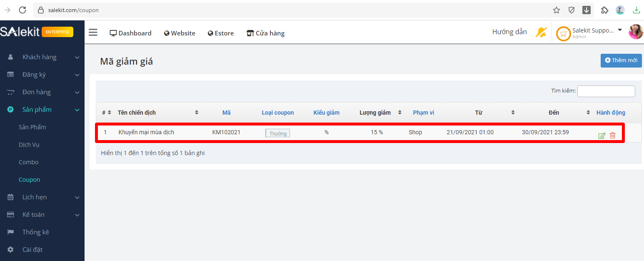The width and height of the screenshot is (644, 261).
Task: Select Dịch Vụ submenu item
Action: pyautogui.click(x=29, y=145)
